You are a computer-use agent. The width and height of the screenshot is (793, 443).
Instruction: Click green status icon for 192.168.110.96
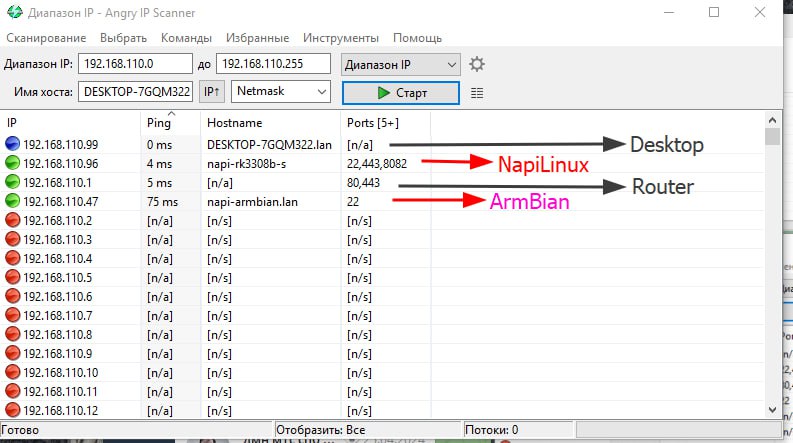pyautogui.click(x=13, y=163)
